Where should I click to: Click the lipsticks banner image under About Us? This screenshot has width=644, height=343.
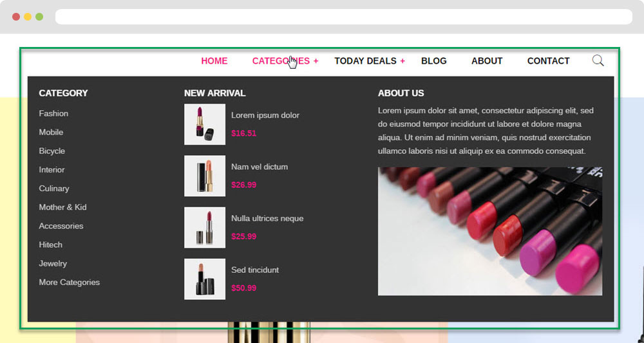click(x=490, y=231)
